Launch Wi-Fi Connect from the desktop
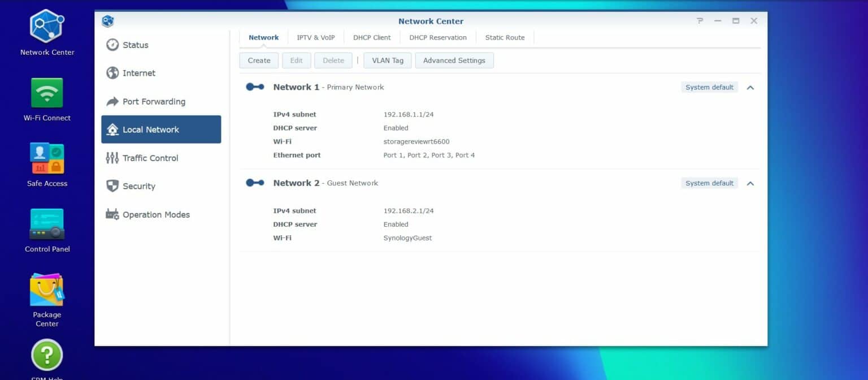This screenshot has height=380, width=868. (47, 93)
